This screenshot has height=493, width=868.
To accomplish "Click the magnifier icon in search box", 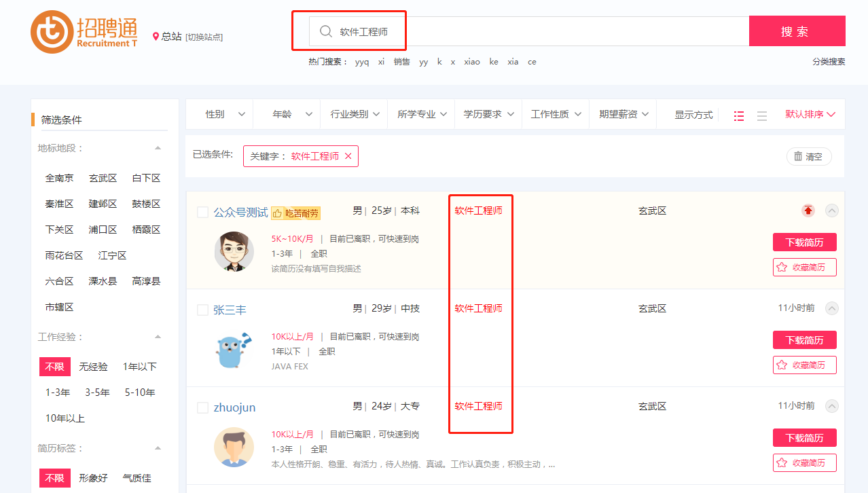I will click(326, 31).
